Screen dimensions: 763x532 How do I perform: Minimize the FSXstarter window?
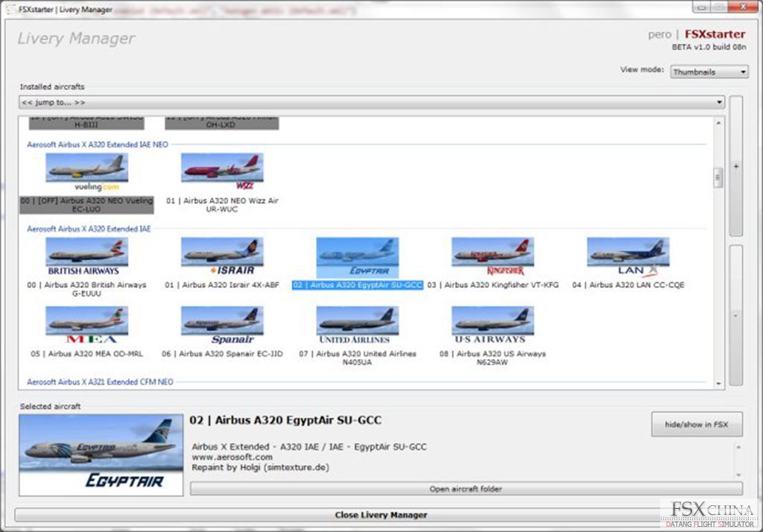pos(701,7)
